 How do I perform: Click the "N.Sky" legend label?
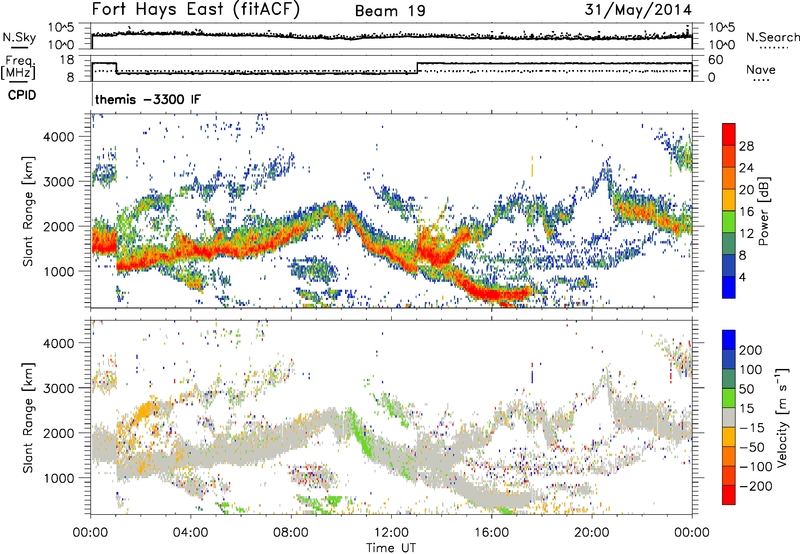coord(19,37)
